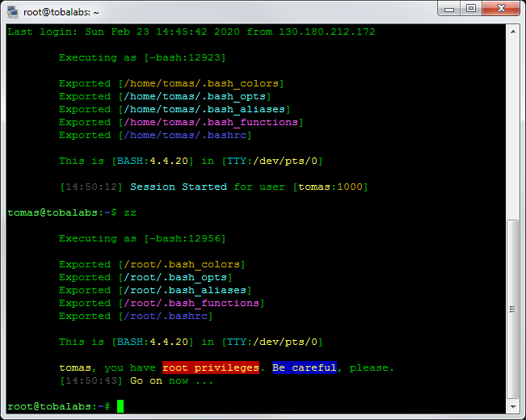Click the /home/tomas/.bashrc path
Screen dimensions: 526x420
tap(185, 135)
